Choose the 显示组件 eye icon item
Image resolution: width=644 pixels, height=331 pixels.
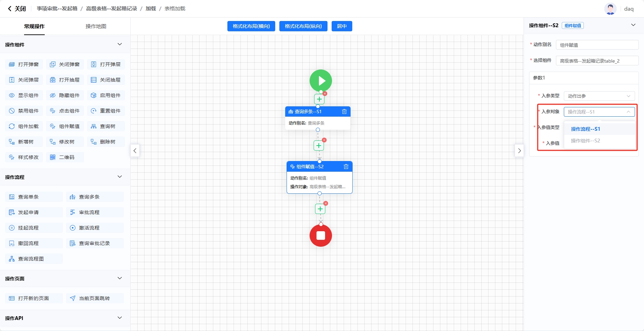coord(24,95)
